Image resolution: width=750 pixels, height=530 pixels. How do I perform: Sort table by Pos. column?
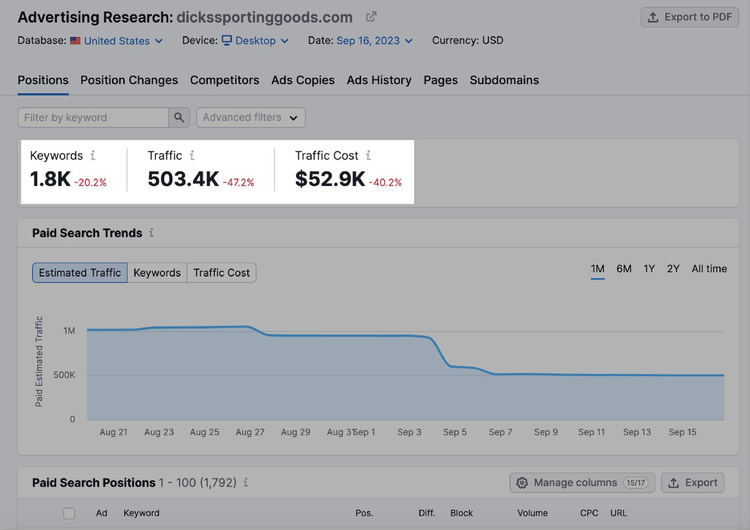pos(364,513)
